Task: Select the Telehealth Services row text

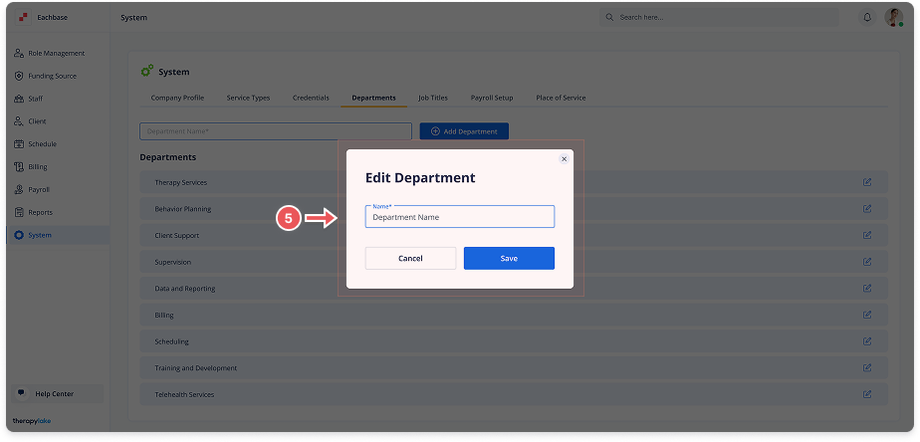Action: click(184, 394)
